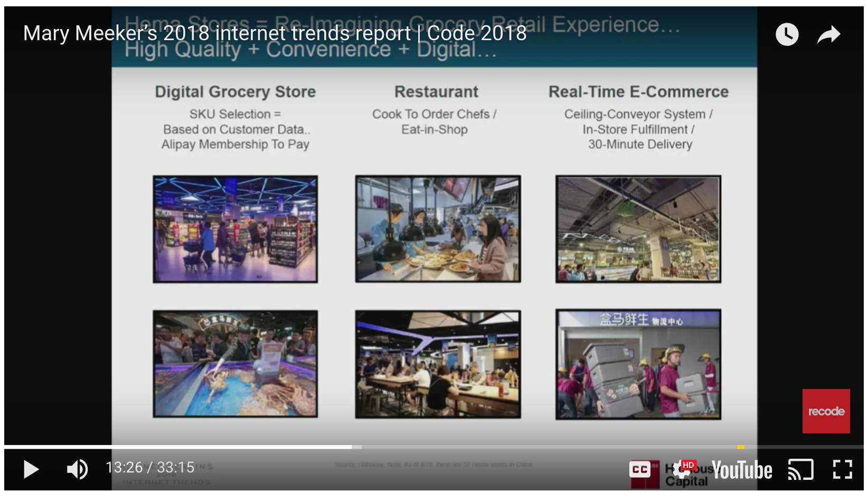Cast video using the Cast icon
This screenshot has width=868, height=501.
pyautogui.click(x=800, y=469)
